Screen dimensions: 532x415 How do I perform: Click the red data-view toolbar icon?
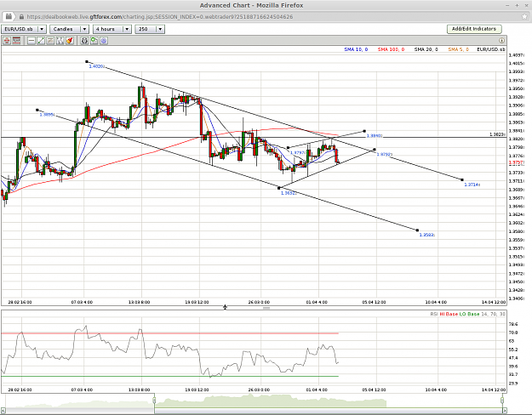tap(16, 41)
